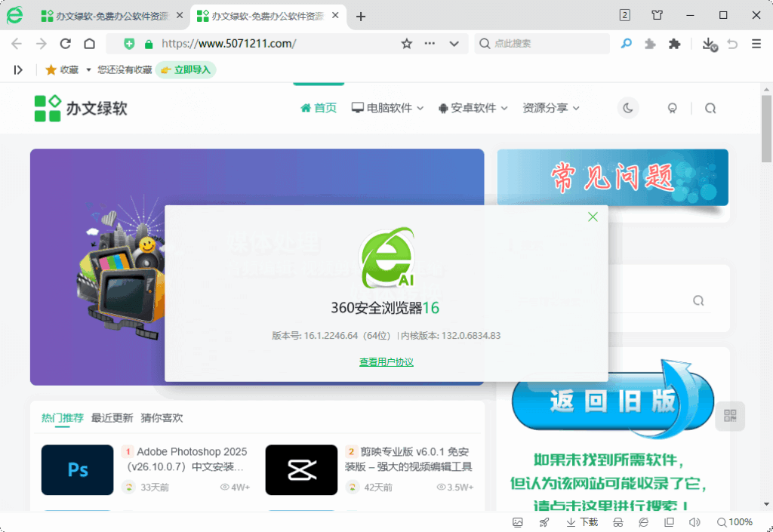The width and height of the screenshot is (773, 532).
Task: Open the blue key password manager icon
Action: click(x=626, y=44)
